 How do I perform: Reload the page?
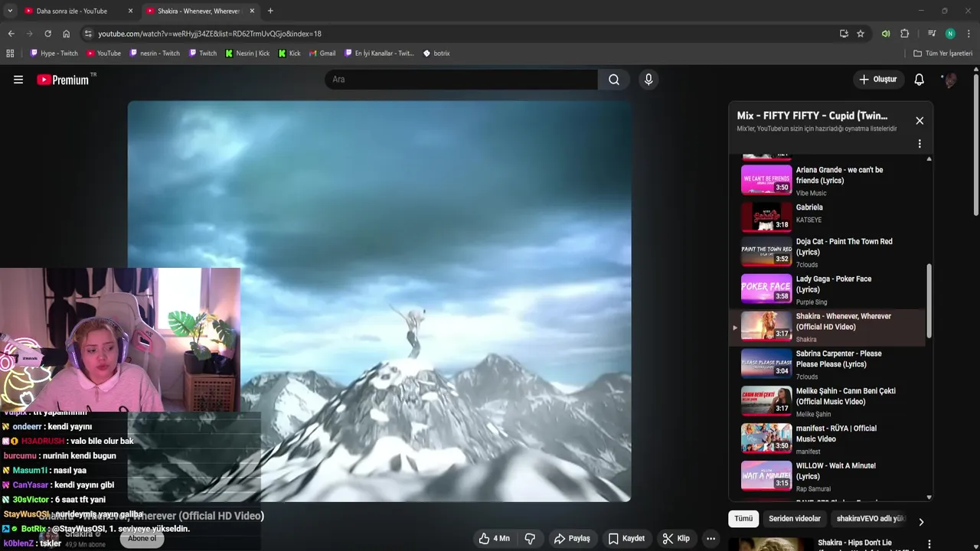47,34
